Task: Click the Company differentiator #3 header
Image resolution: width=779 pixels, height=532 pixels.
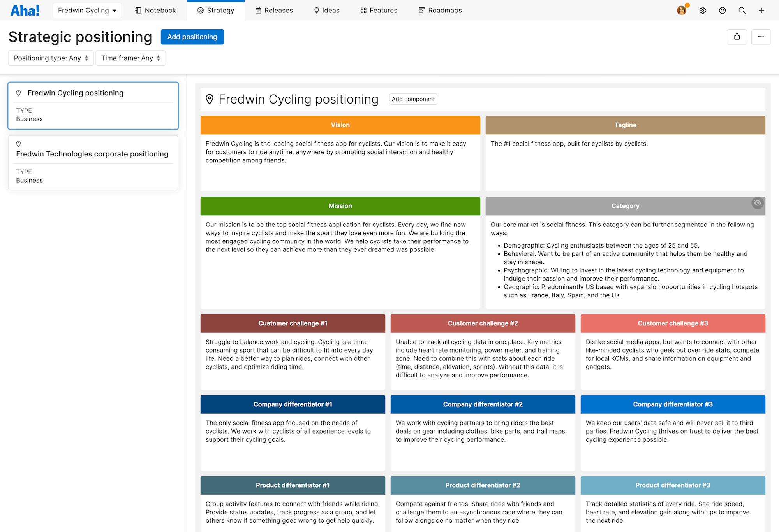Action: (x=673, y=404)
